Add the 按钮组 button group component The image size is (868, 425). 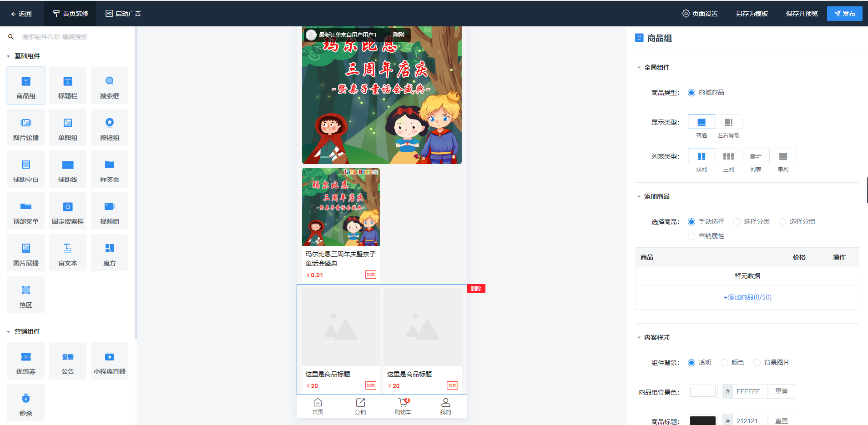tap(110, 127)
